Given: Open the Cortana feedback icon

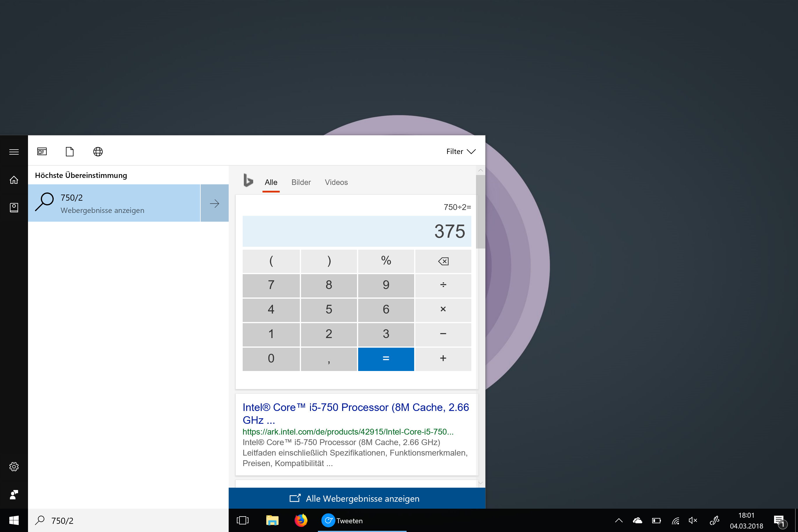Looking at the screenshot, I should [14, 495].
